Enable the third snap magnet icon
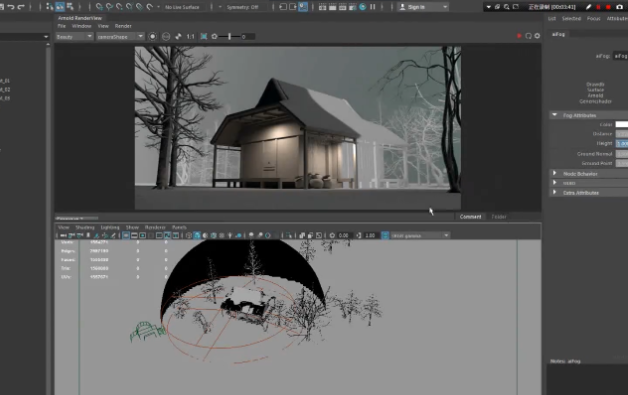The image size is (628, 395). (119, 7)
